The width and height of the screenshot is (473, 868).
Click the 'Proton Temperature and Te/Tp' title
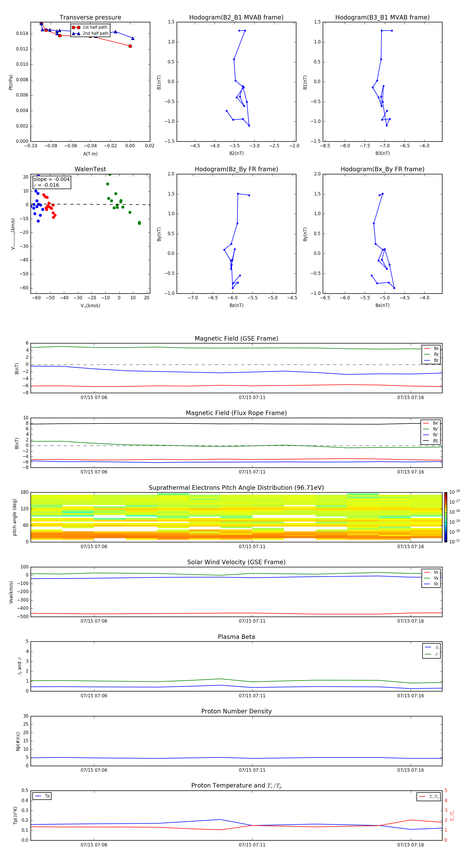tap(236, 786)
